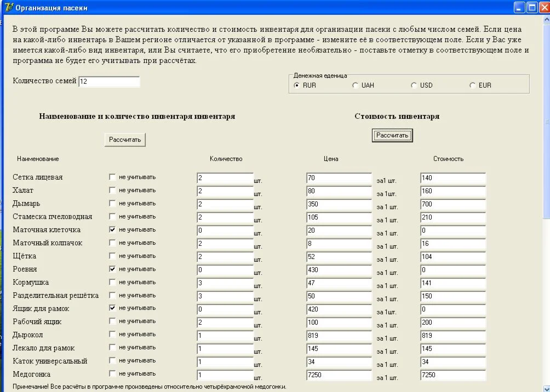Switch currency to UAH
The height and width of the screenshot is (392, 550).
(x=355, y=85)
